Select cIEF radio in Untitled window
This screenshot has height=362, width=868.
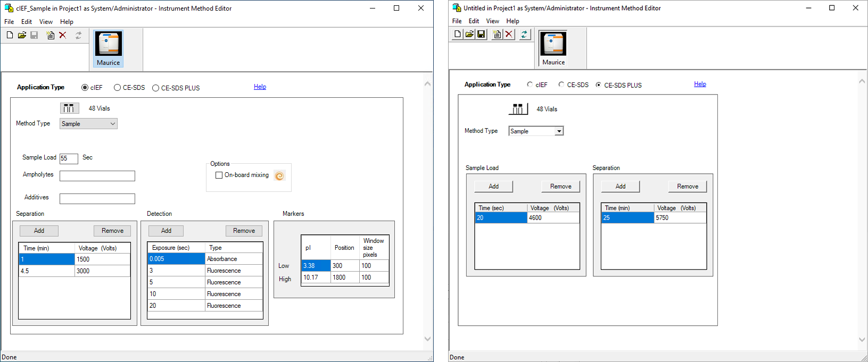pos(530,85)
